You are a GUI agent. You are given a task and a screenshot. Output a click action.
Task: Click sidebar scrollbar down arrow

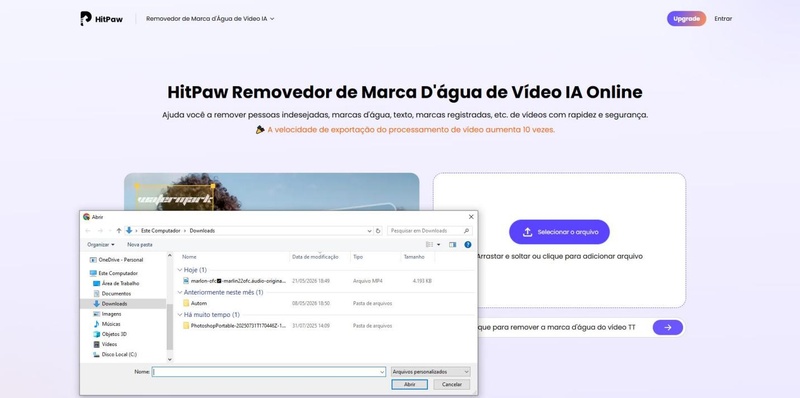[170, 360]
